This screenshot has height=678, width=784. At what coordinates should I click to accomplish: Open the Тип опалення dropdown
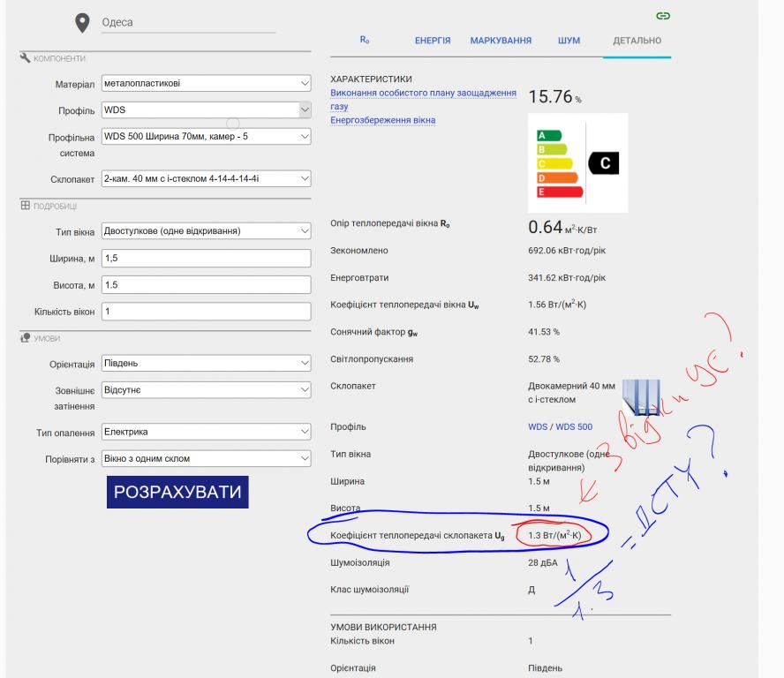[207, 432]
